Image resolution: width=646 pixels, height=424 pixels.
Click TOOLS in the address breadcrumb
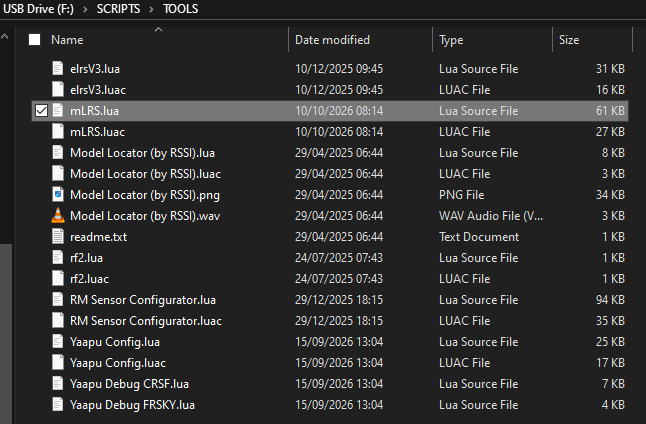click(180, 9)
